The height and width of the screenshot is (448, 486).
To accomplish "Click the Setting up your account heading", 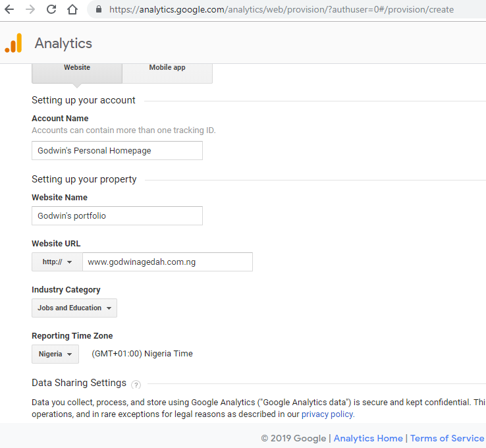I will [84, 100].
